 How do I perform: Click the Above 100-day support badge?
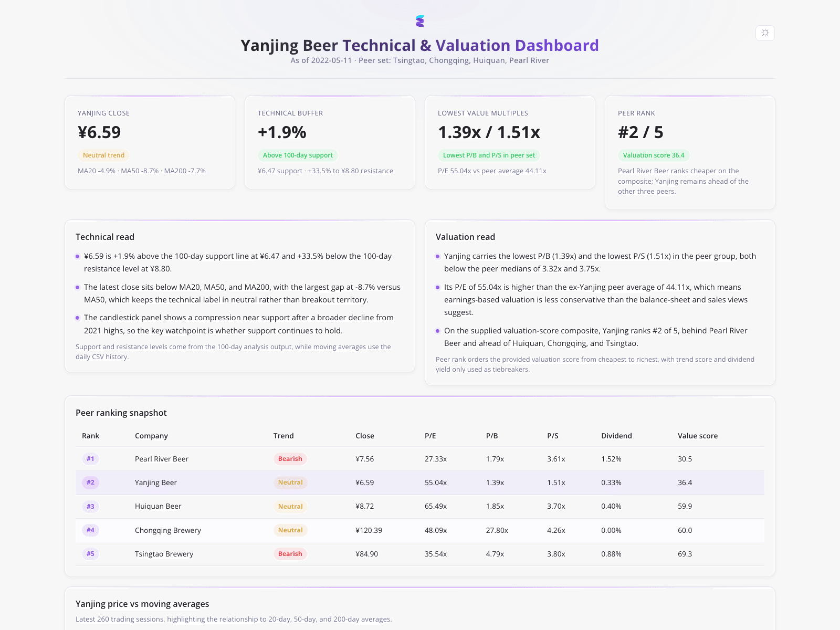[x=298, y=155]
